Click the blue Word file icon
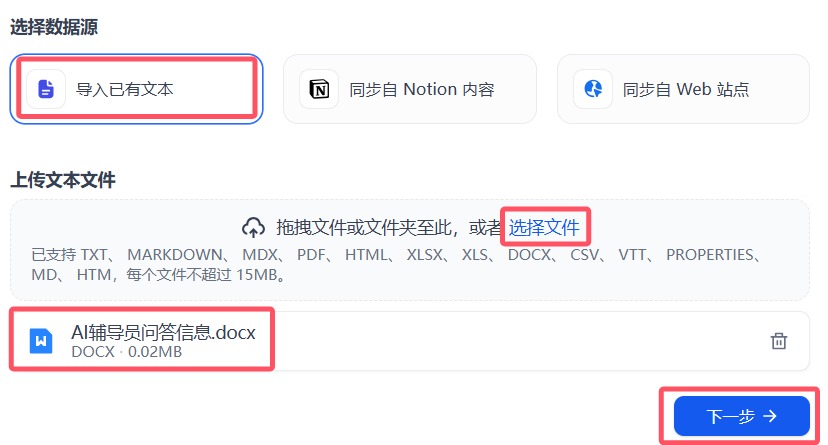 click(x=41, y=341)
